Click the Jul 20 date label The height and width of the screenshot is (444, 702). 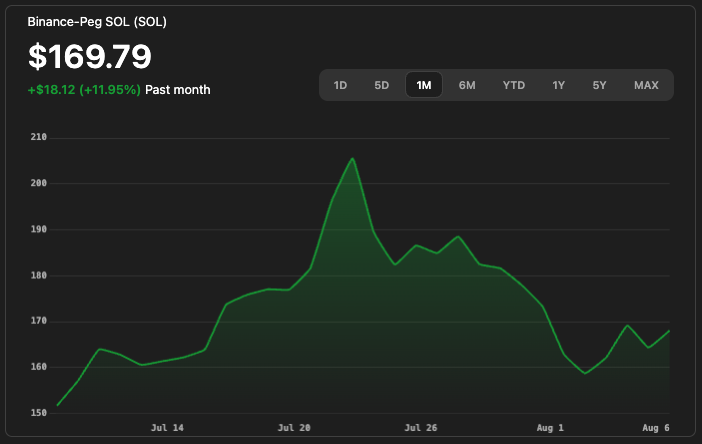point(294,428)
